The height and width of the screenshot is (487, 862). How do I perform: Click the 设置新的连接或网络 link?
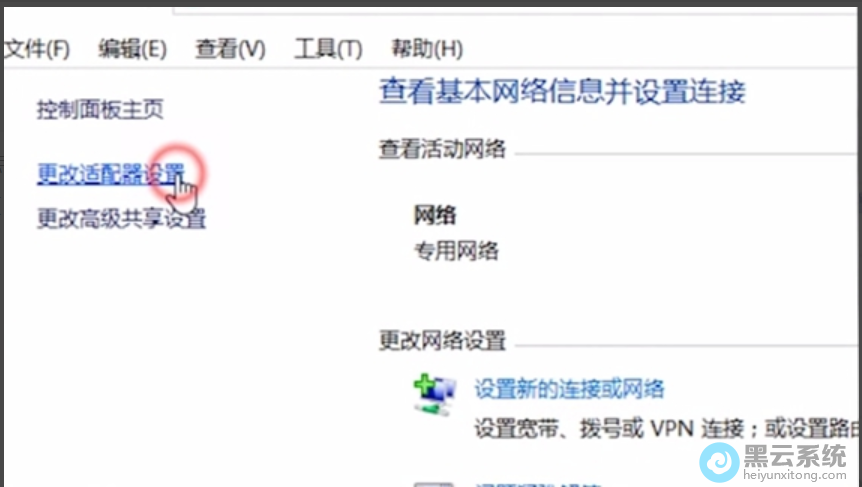pos(569,389)
